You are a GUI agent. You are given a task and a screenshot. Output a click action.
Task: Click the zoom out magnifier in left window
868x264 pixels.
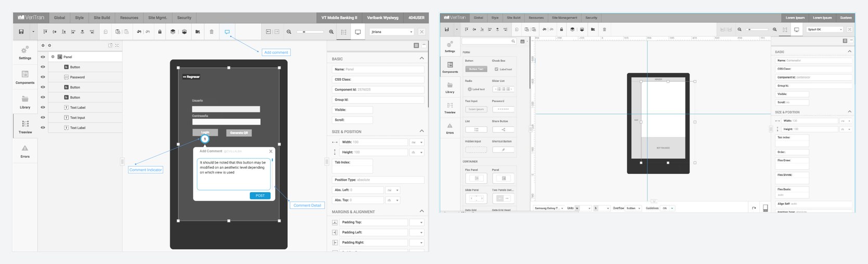289,32
